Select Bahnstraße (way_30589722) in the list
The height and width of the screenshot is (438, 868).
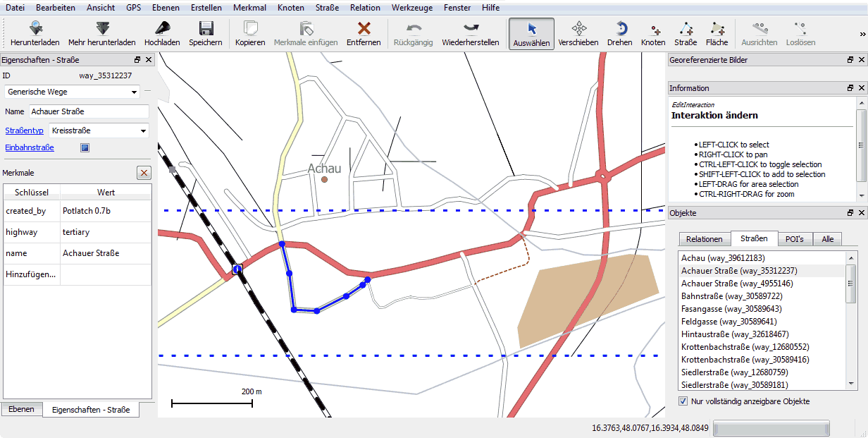tap(731, 296)
